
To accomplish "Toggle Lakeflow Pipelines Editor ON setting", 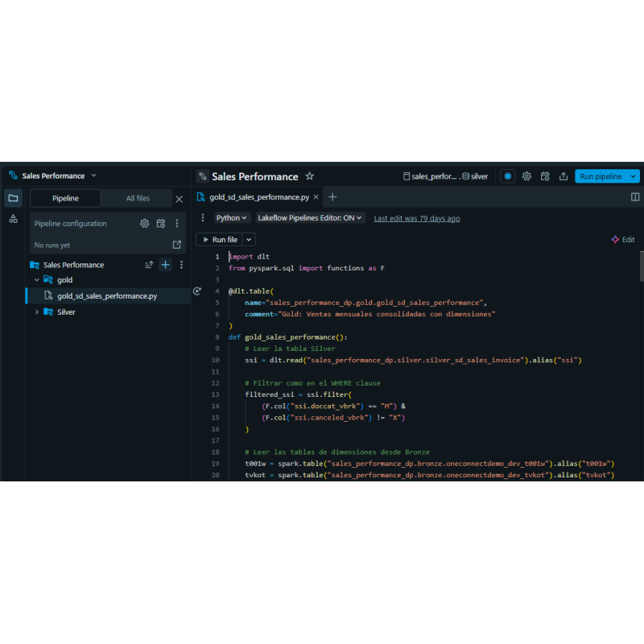I will 311,218.
